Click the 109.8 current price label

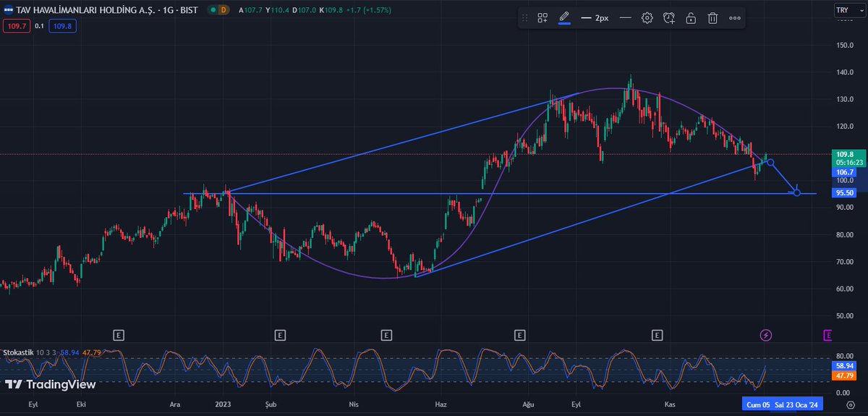tap(845, 155)
